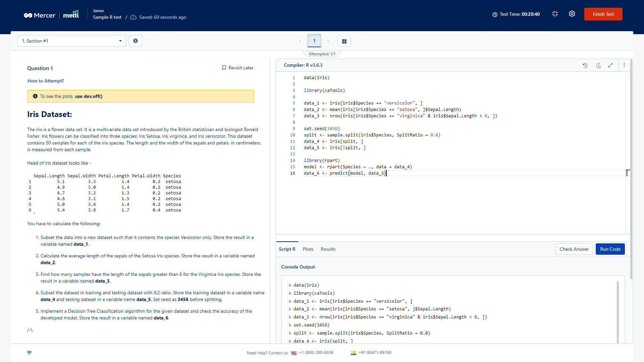Click the network status icon at bottom left

click(29, 353)
